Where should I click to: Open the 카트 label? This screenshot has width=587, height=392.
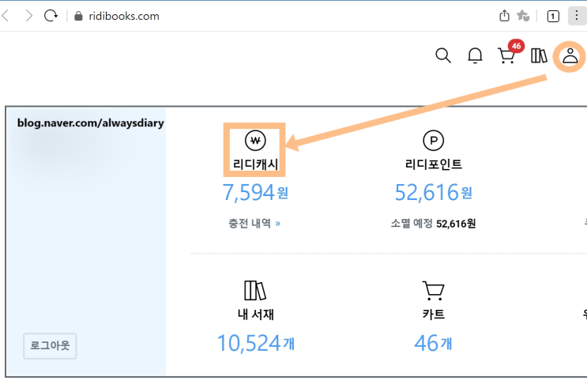(434, 314)
